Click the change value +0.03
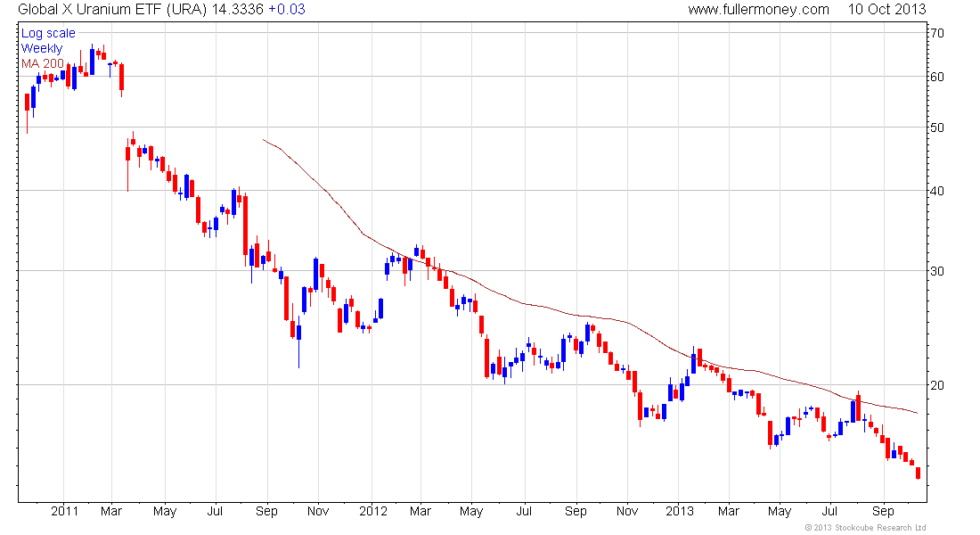Viewport: 980px width, 535px height. (x=287, y=10)
